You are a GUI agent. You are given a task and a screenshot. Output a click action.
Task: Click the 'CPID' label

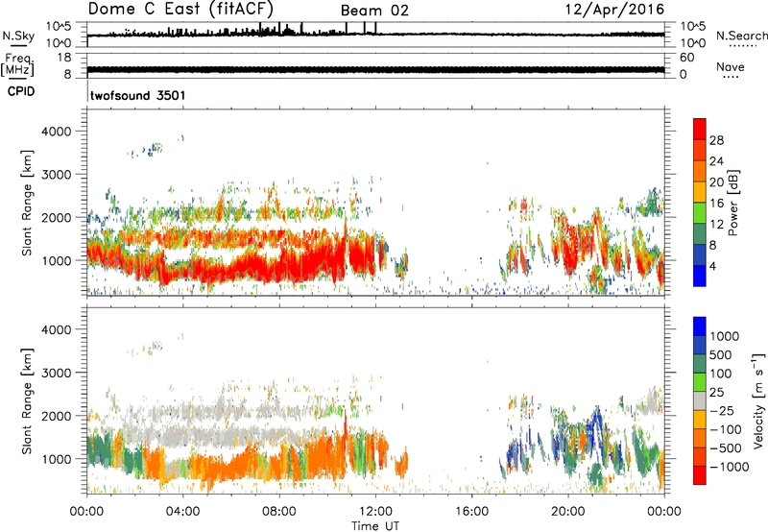(21, 91)
